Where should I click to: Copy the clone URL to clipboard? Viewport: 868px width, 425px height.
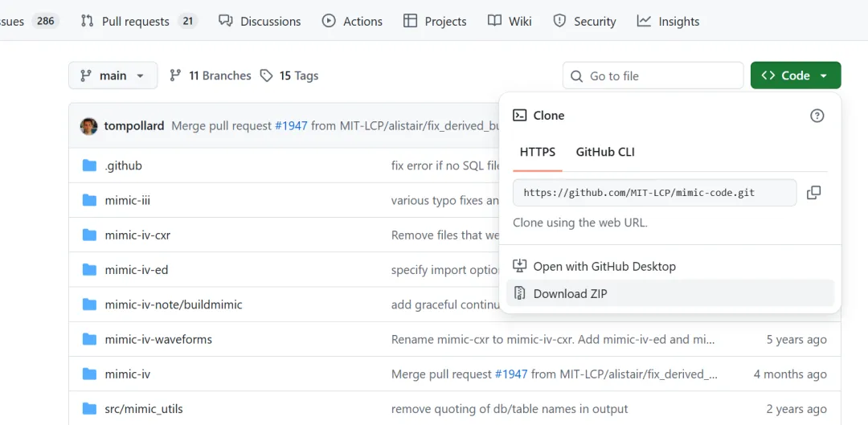[x=813, y=193]
